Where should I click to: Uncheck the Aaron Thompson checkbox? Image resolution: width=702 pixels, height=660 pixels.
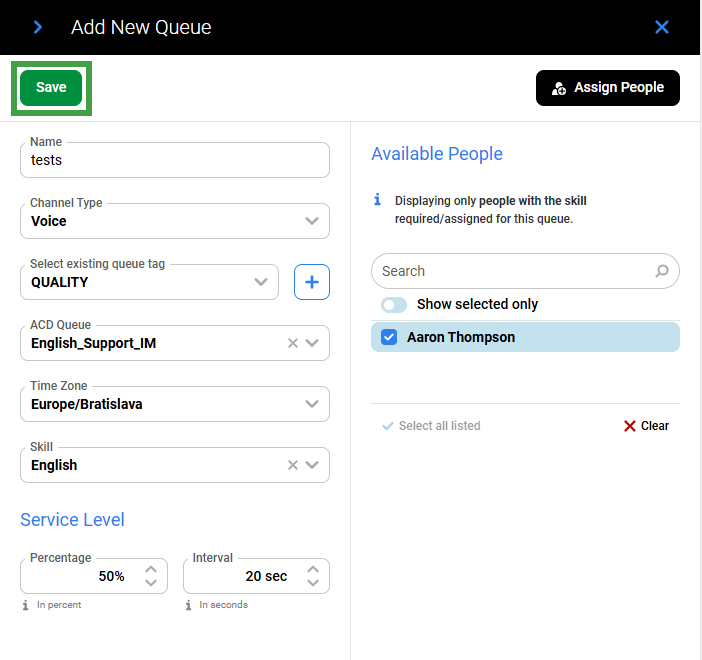click(390, 337)
